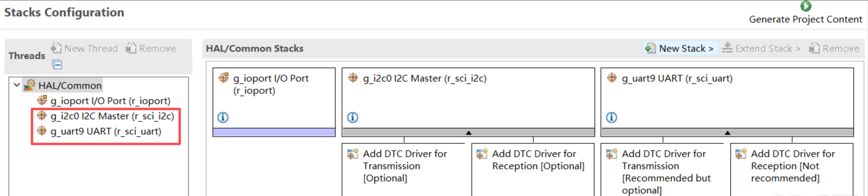
Task: Click the I2C Add DTC Transmission icon
Action: [x=353, y=154]
